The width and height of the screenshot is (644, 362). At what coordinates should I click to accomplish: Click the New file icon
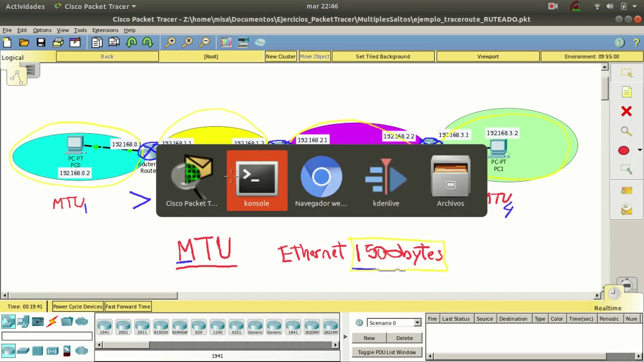[8, 43]
